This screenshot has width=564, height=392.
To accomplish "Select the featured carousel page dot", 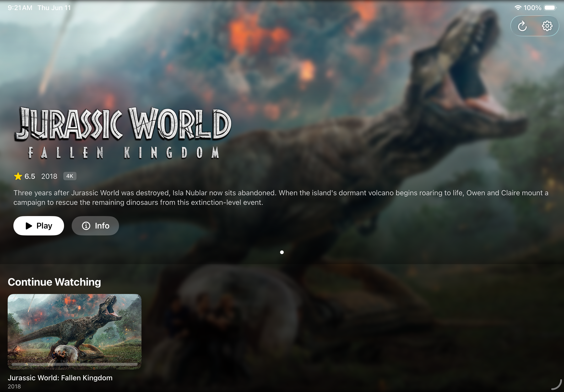I will (282, 252).
